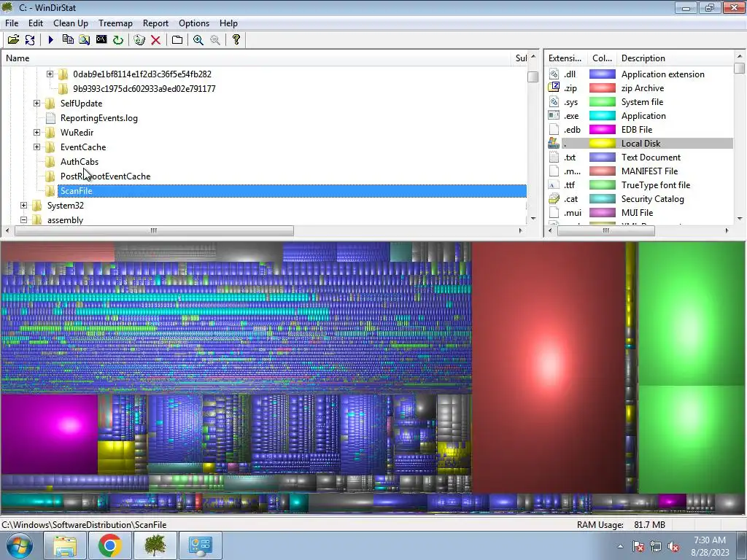Click the .exe application type icon

coord(554,116)
